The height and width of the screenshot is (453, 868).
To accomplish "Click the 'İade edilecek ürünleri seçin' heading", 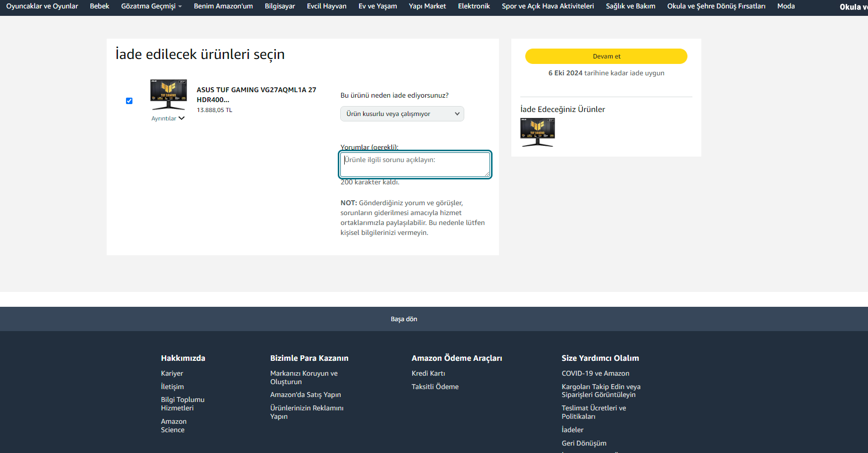I will (x=200, y=54).
